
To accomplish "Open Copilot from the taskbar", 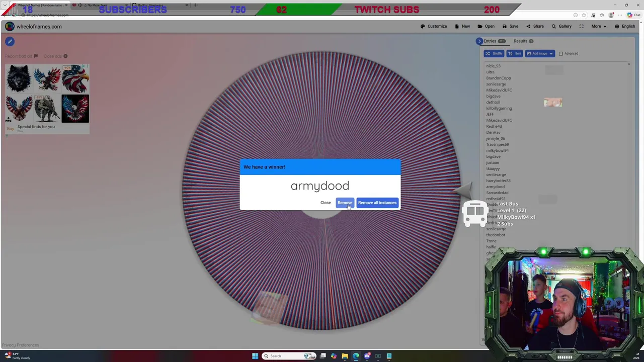I will click(334, 356).
